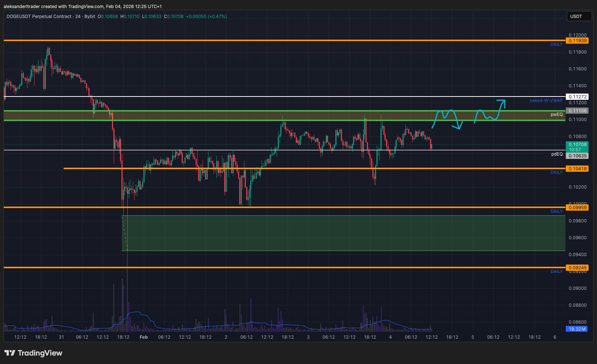Click the 31 date on time axis
The width and height of the screenshot is (597, 364).
click(x=61, y=337)
